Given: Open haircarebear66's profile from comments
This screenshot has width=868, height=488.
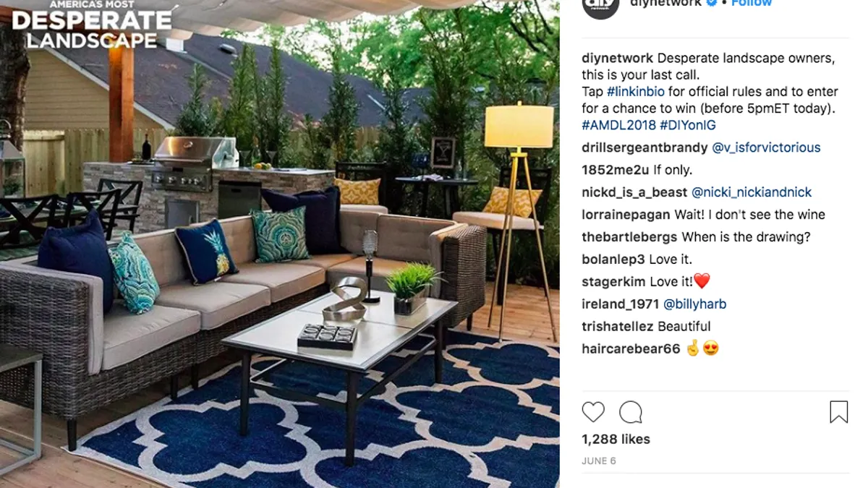Looking at the screenshot, I should [631, 349].
